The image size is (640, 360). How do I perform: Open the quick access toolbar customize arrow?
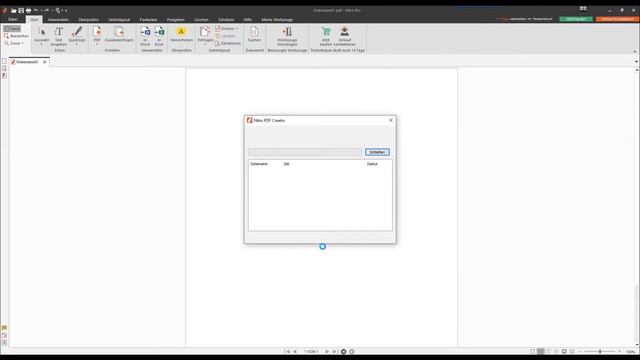pos(66,11)
